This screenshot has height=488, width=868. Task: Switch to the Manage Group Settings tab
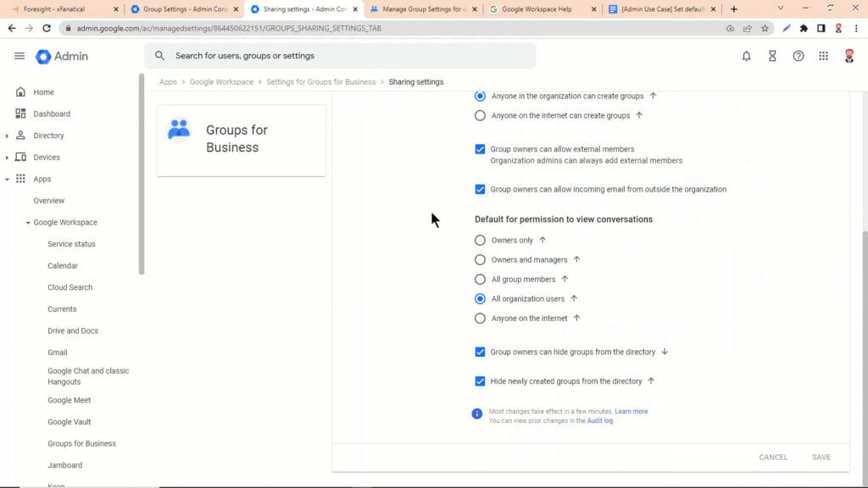pos(424,8)
